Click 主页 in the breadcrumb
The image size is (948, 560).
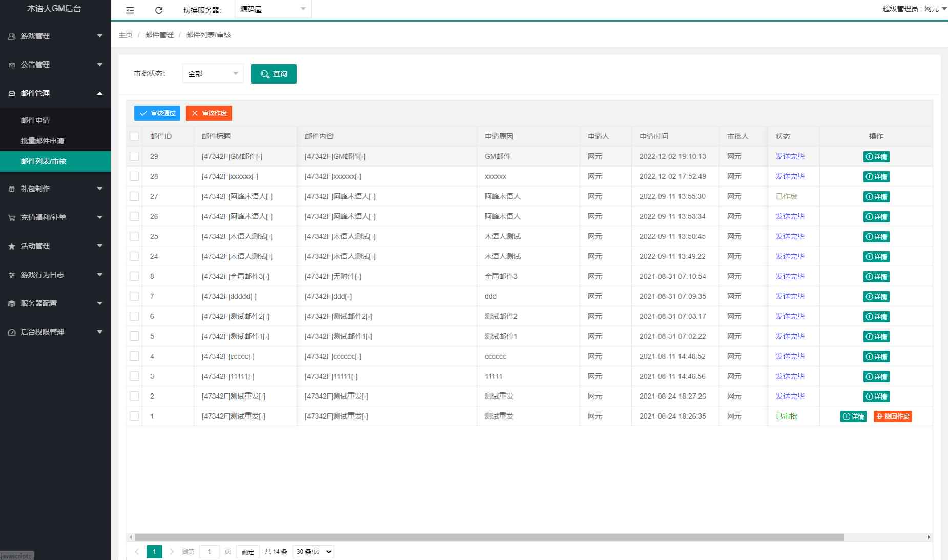(126, 35)
